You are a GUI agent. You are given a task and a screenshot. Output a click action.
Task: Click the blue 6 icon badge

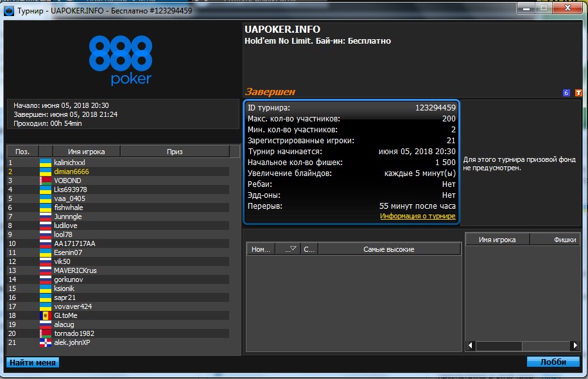566,93
